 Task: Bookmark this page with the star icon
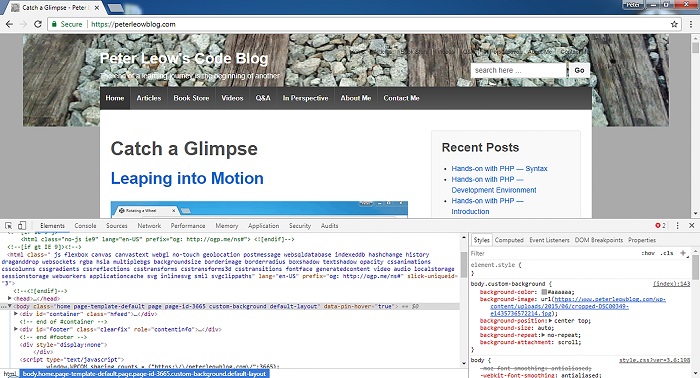674,24
